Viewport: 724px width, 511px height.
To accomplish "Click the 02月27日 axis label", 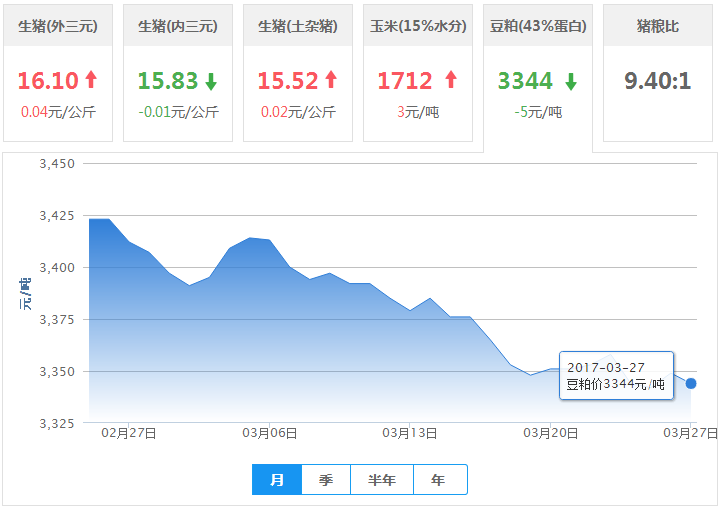I will click(129, 433).
